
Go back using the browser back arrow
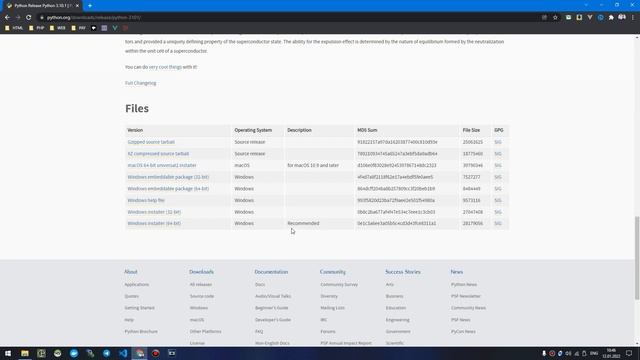(x=7, y=18)
